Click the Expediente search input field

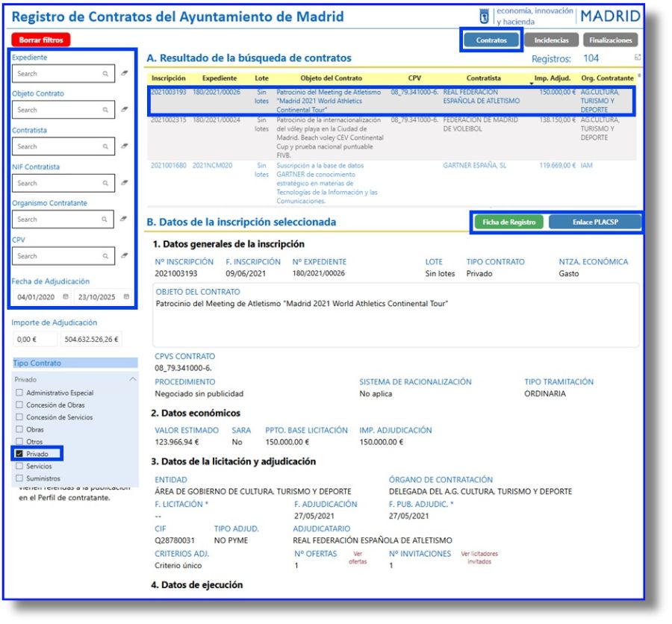pos(63,74)
